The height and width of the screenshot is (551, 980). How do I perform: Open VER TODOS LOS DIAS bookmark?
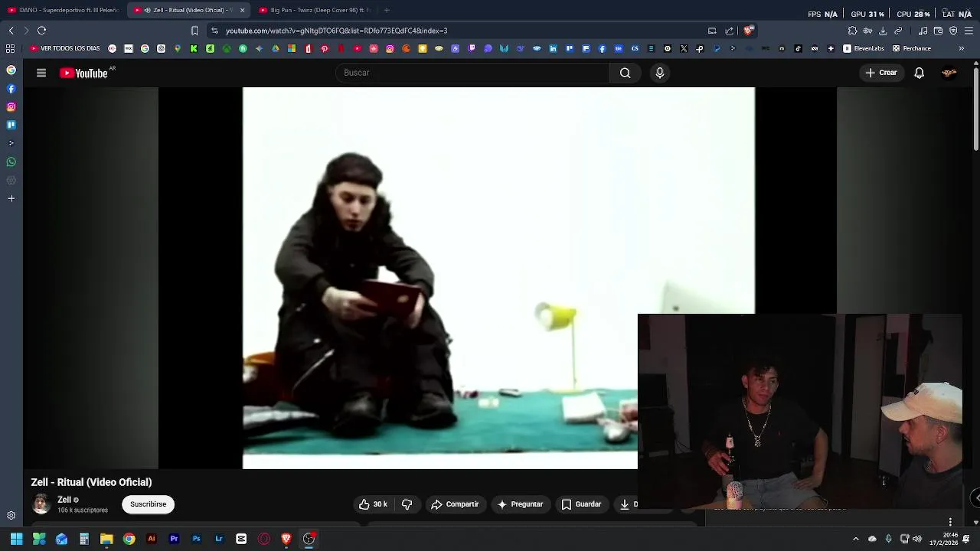click(x=65, y=48)
